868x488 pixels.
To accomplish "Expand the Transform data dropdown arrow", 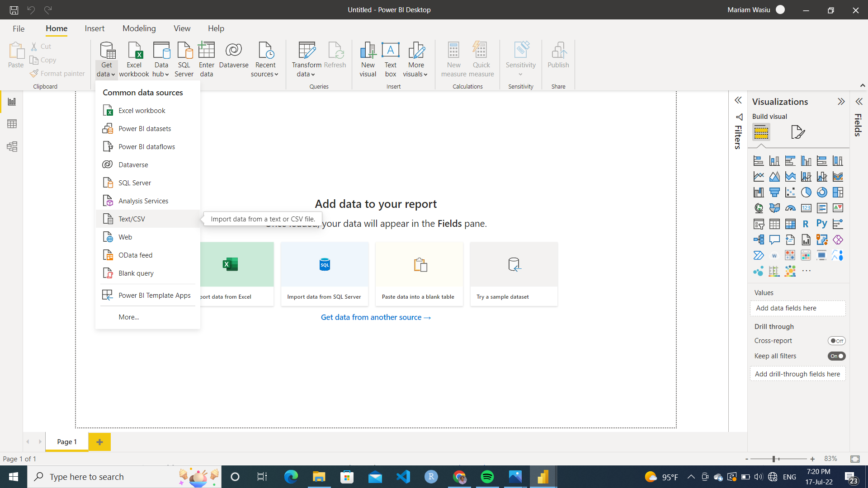I will (313, 75).
